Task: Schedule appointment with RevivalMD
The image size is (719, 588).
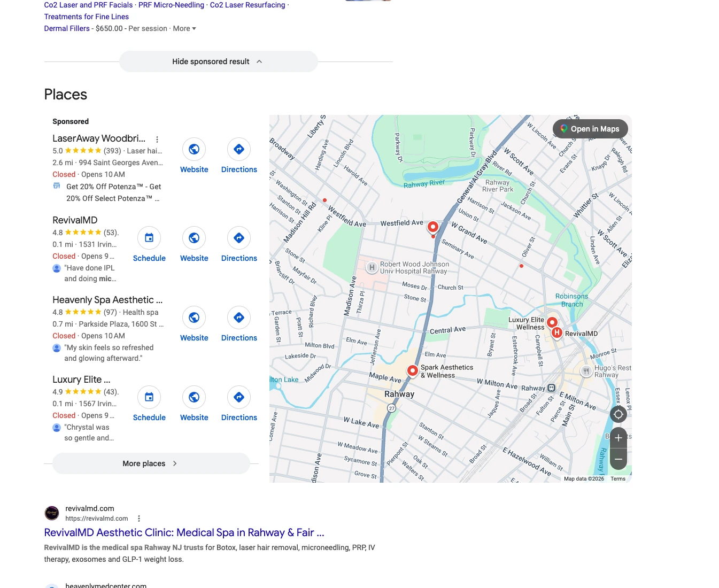Action: click(149, 238)
